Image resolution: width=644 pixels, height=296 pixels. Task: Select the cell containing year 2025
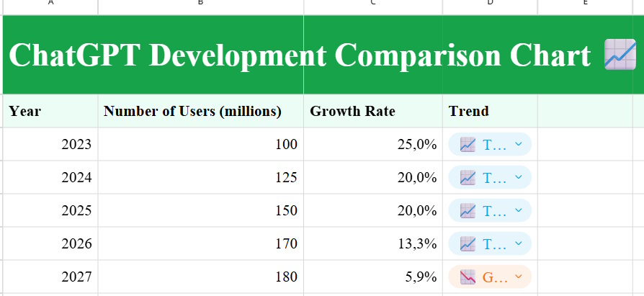50,210
